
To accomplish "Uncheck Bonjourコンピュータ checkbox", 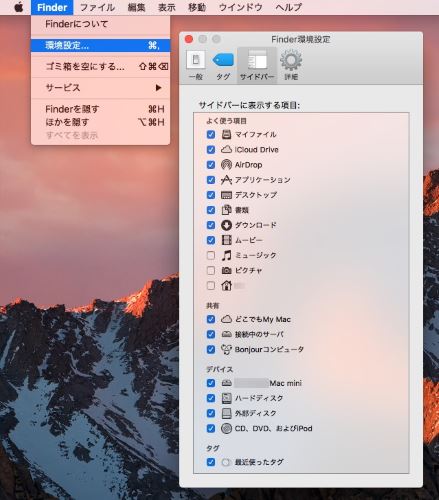I will tap(211, 349).
